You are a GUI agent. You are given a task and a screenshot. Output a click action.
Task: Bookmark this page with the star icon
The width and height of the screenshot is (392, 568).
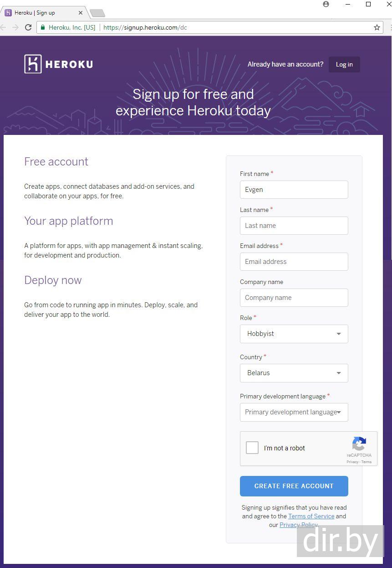377,27
